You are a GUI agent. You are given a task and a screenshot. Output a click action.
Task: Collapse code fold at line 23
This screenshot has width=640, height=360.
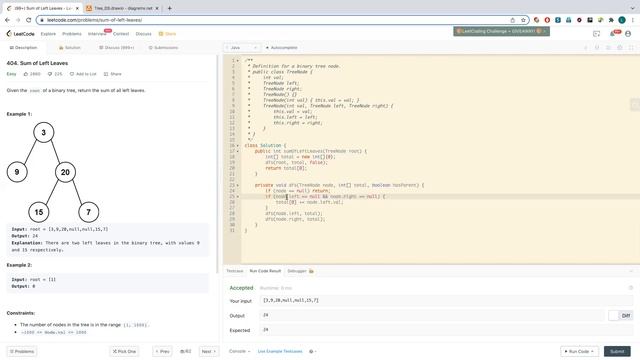(x=238, y=185)
